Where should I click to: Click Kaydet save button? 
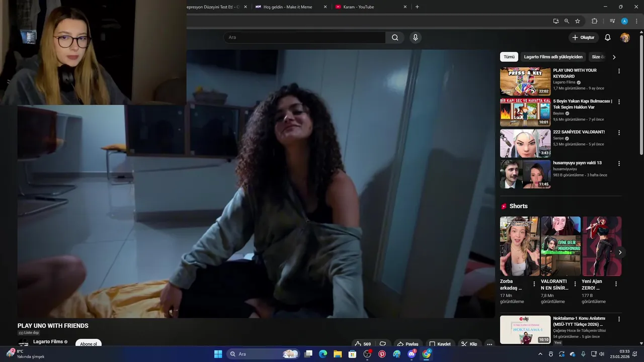coord(440,344)
